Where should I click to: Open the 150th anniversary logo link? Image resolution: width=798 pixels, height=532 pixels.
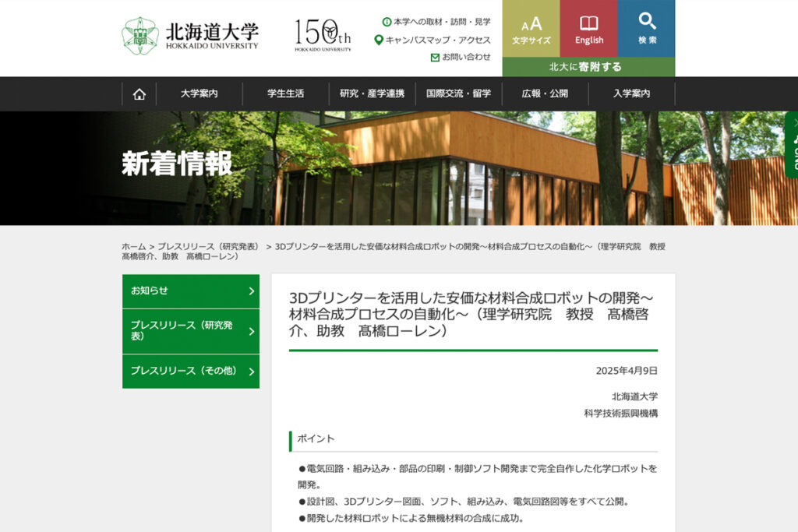(323, 35)
